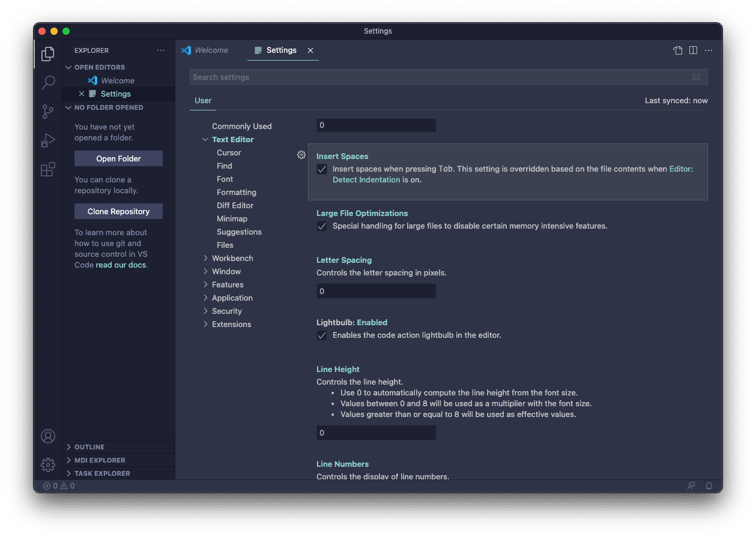Click the Letter Spacing value field

click(x=376, y=291)
